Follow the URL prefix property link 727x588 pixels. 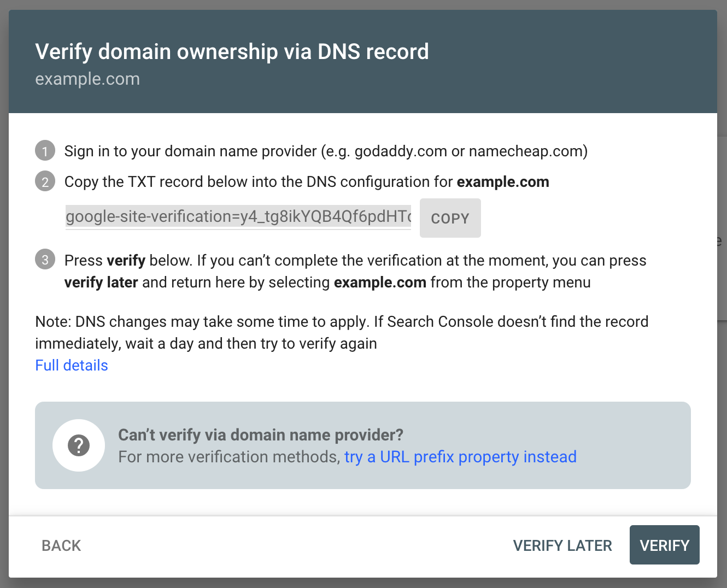tap(460, 457)
